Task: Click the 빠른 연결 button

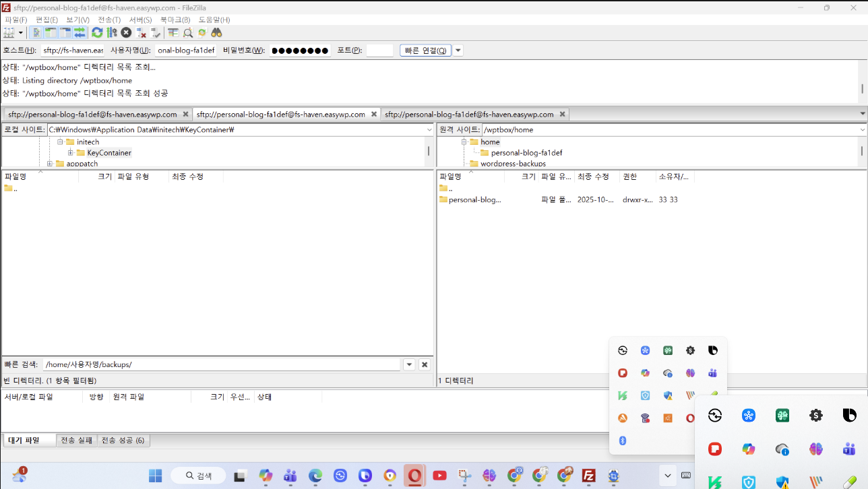Action: 425,51
